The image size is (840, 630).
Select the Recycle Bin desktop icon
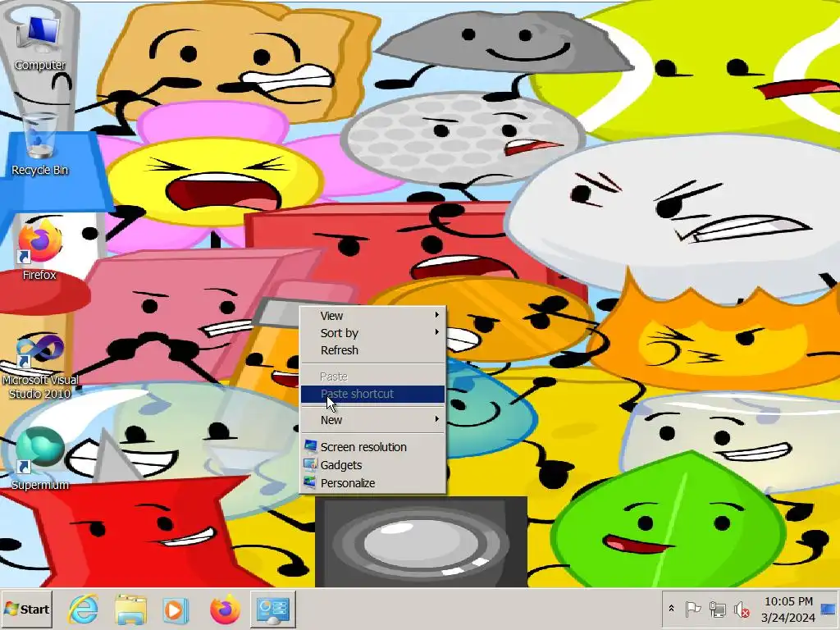39,144
